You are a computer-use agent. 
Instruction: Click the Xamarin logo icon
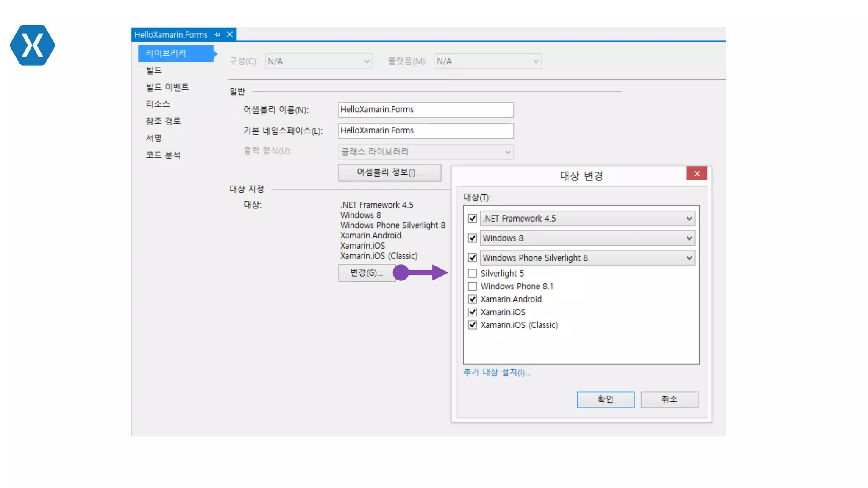[32, 45]
